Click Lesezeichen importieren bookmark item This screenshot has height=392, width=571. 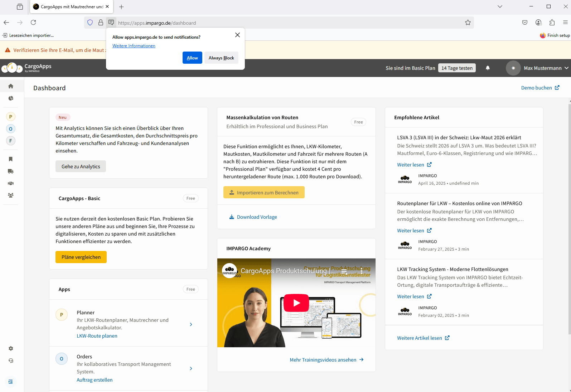28,35
